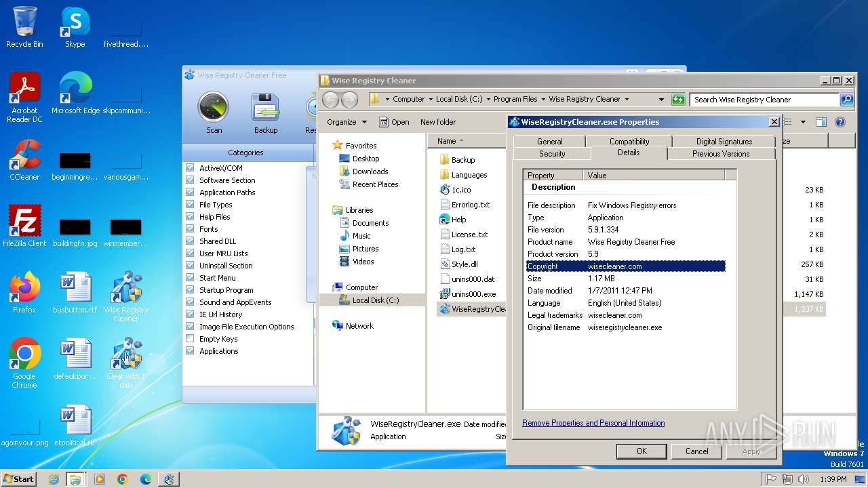This screenshot has width=868, height=488.
Task: Select the Copyright property row
Action: click(x=625, y=266)
